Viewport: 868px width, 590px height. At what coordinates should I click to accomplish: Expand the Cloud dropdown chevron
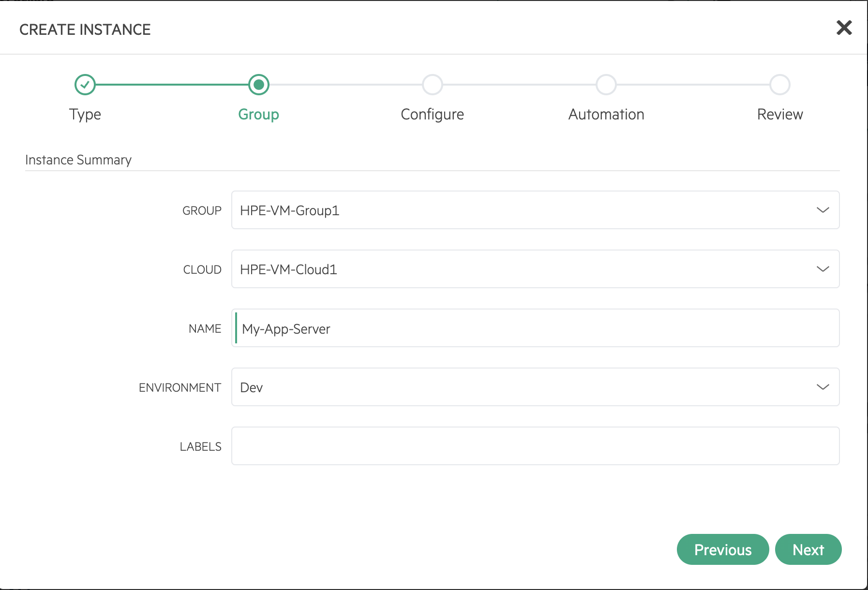point(823,269)
